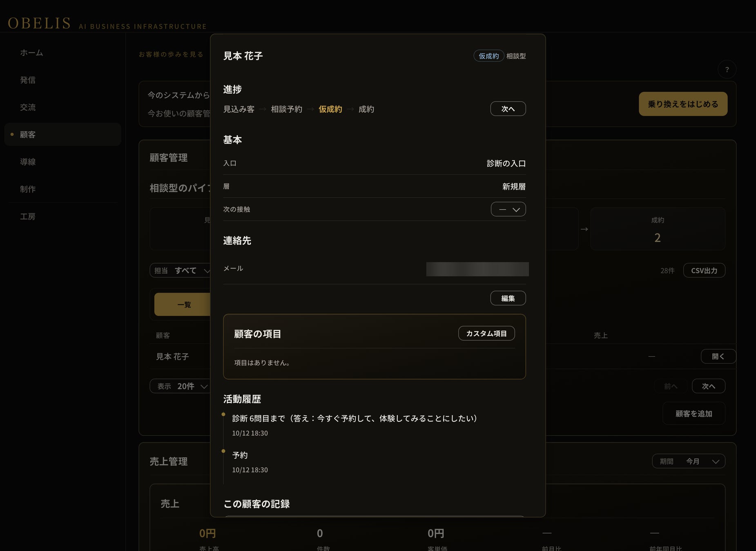Click the 診断の入口 value
Viewport: 756px width, 551px height.
506,163
